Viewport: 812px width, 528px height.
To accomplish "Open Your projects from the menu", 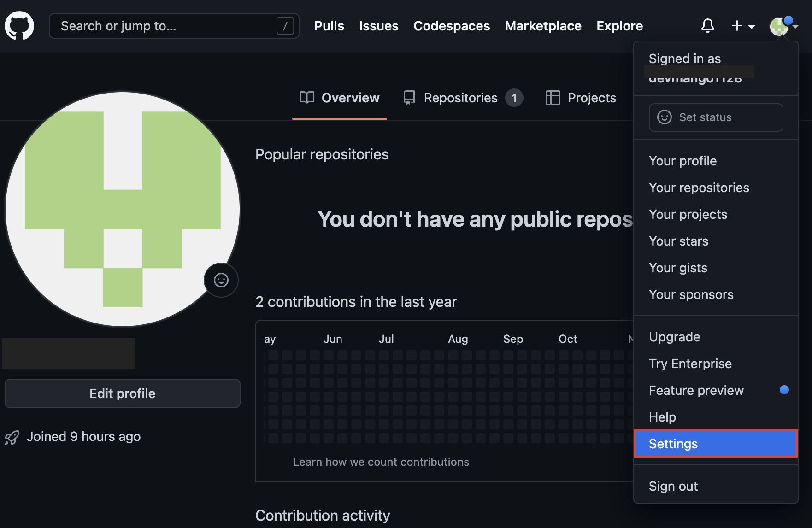I will (x=716, y=214).
